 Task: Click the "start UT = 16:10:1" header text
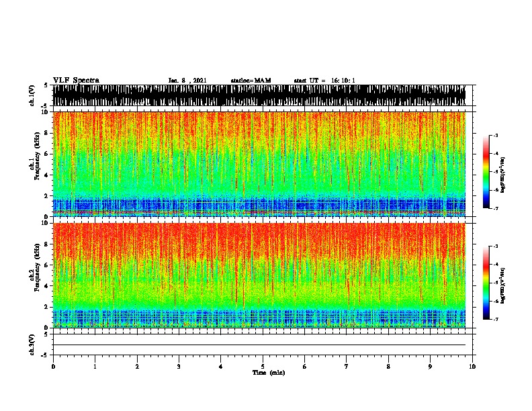pyautogui.click(x=324, y=81)
